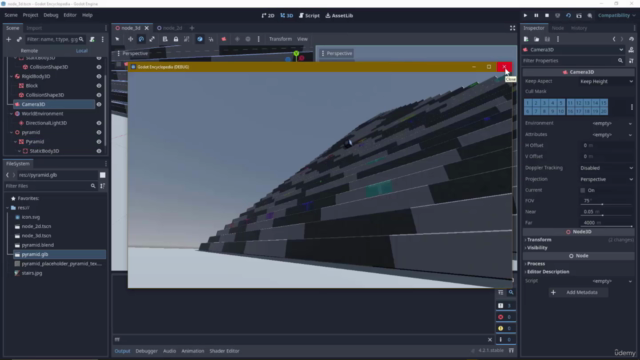Open Doppler Tracking dropdown

[607, 168]
